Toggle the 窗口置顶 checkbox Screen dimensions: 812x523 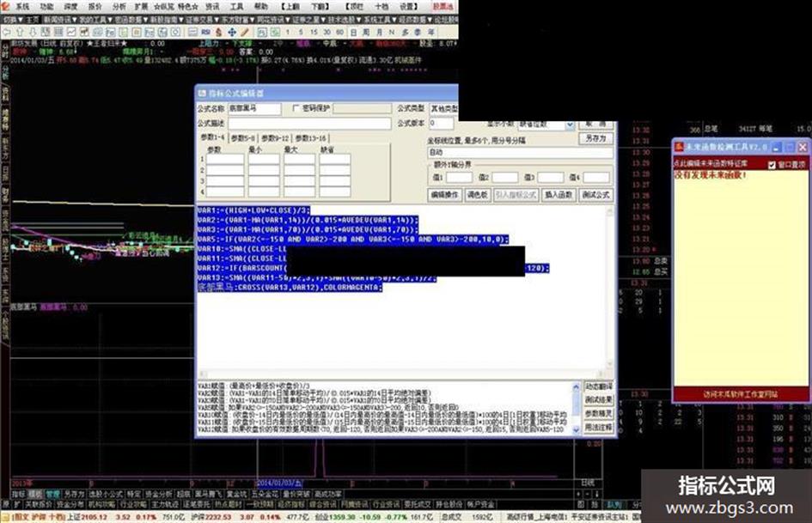point(772,165)
